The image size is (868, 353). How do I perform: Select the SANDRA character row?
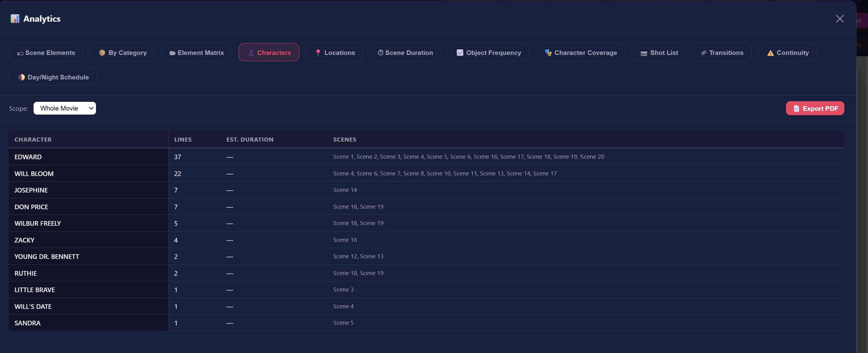(427, 323)
